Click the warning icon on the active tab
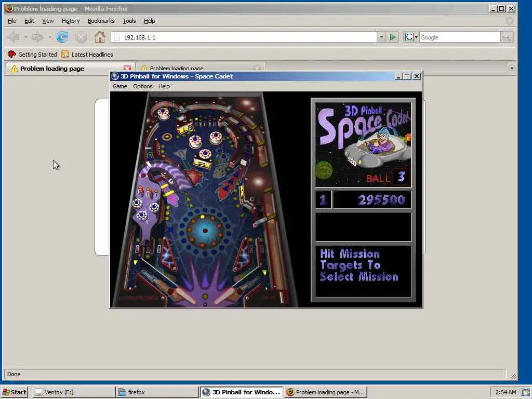This screenshot has height=399, width=532. tap(14, 69)
